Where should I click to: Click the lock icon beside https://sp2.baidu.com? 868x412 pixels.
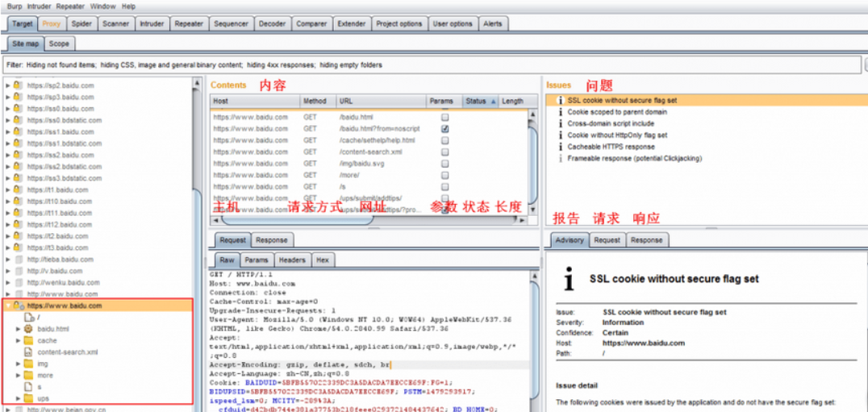(x=18, y=85)
